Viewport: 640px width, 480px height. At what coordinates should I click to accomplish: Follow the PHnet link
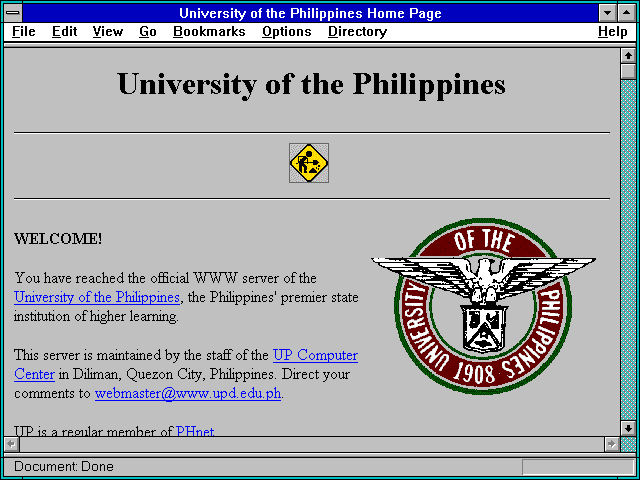tap(195, 431)
